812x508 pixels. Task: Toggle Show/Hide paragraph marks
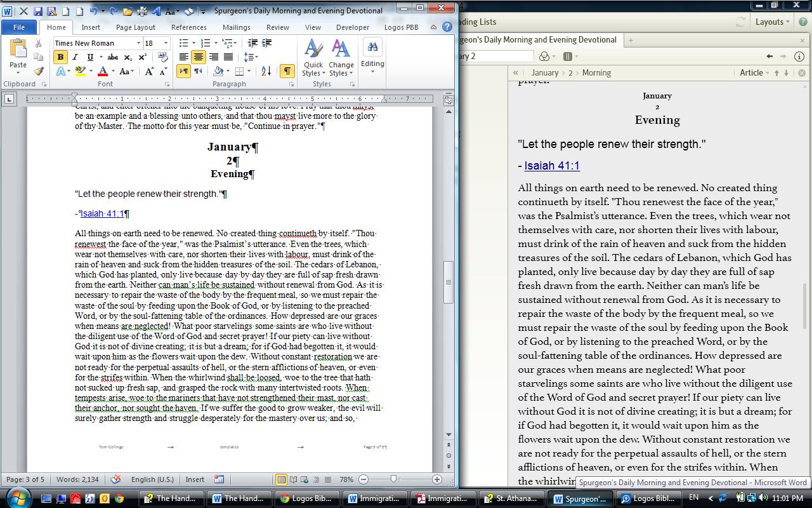pos(287,71)
